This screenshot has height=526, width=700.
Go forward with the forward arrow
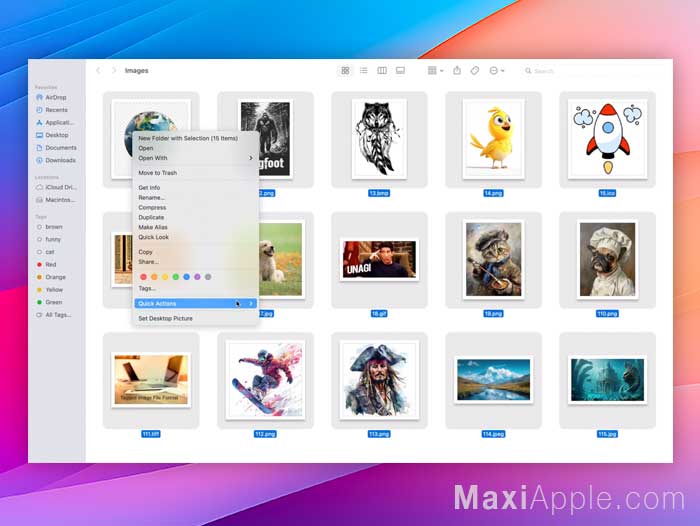coord(114,71)
